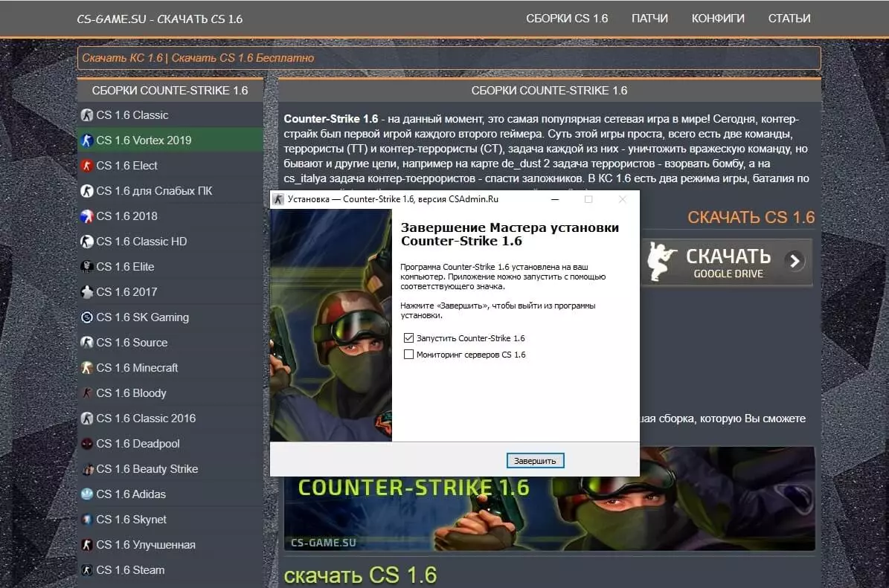Open the КОНФИГИ menu item

point(718,19)
